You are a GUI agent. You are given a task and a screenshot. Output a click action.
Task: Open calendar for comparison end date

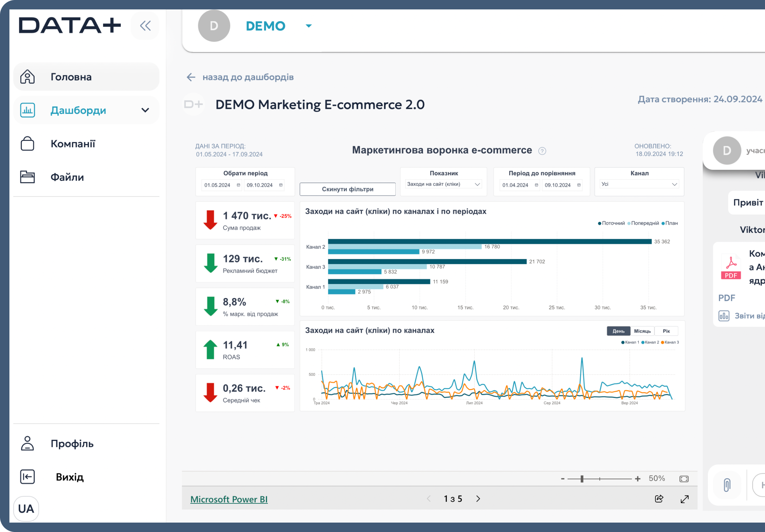coord(579,185)
